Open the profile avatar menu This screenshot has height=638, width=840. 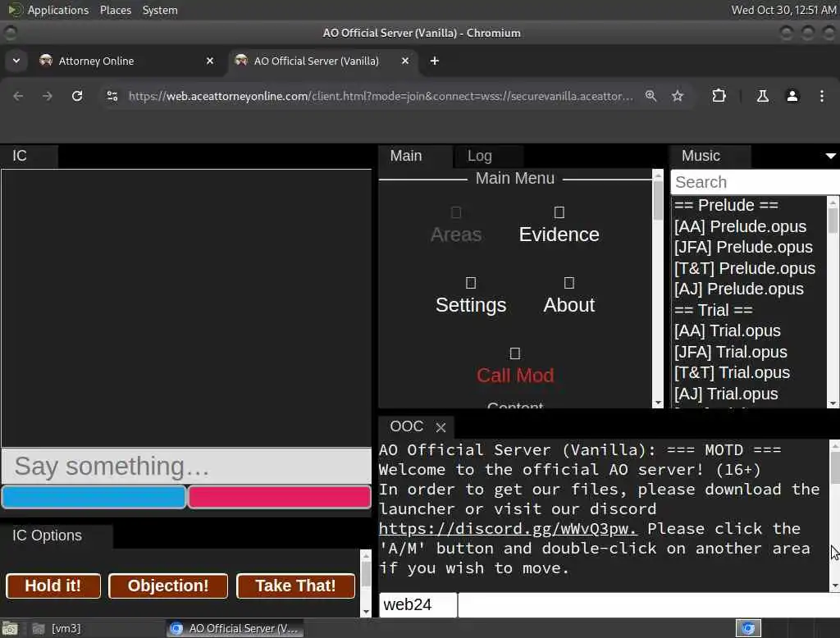792,96
